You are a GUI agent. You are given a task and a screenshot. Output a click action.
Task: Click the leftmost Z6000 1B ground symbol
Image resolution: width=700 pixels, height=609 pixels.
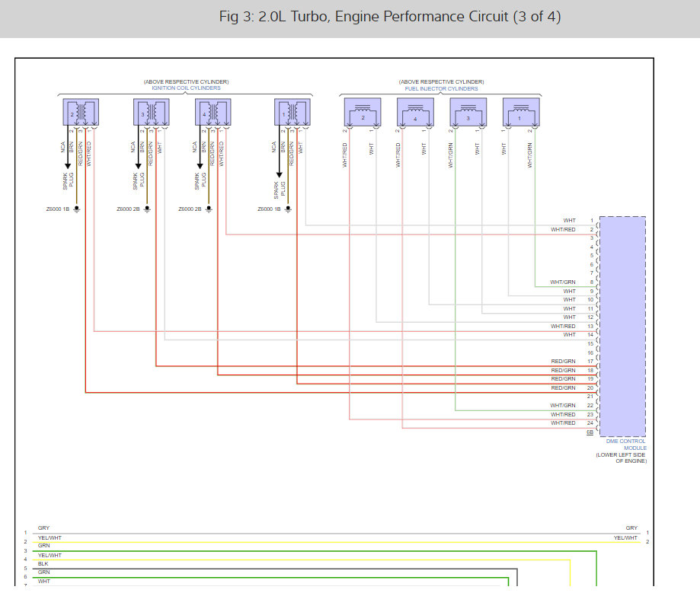coord(77,209)
